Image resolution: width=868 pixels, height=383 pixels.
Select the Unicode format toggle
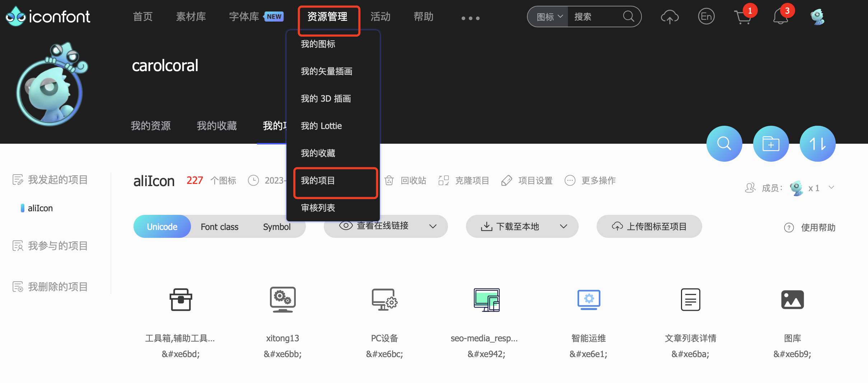pyautogui.click(x=162, y=227)
